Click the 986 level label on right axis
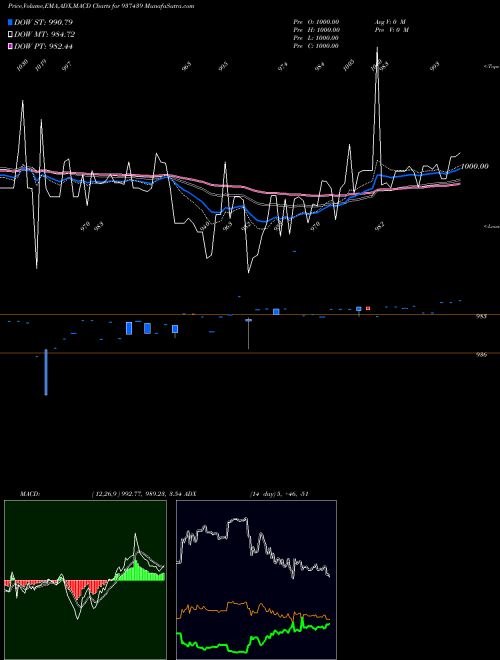The image size is (500, 660). point(481,355)
